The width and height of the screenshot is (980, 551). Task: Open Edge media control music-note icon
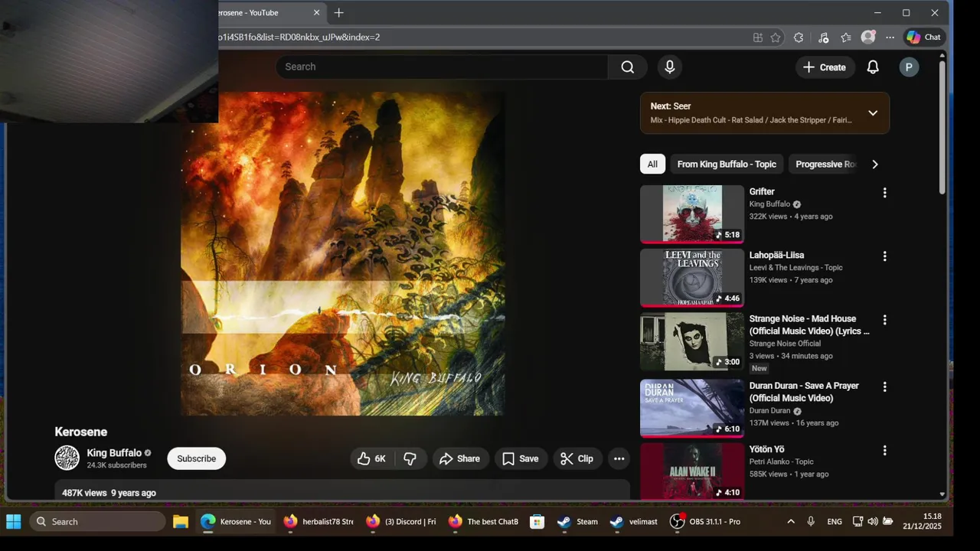pyautogui.click(x=823, y=37)
